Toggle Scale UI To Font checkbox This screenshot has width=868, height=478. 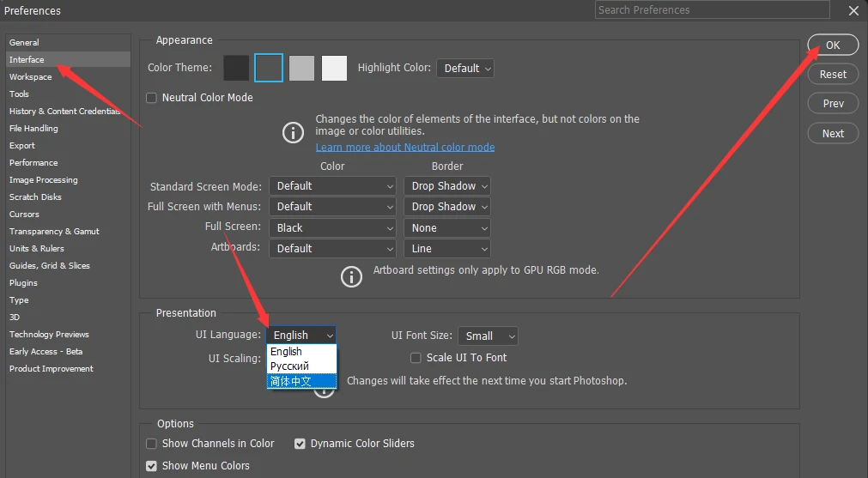416,358
